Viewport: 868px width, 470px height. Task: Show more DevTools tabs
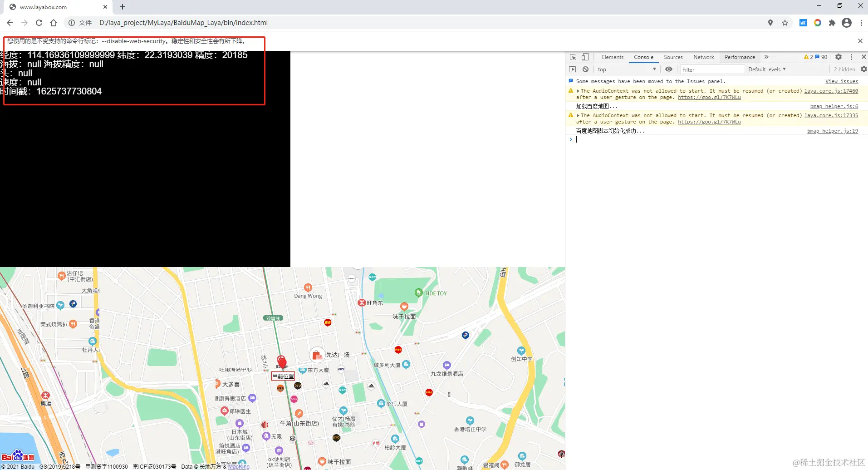click(x=766, y=57)
